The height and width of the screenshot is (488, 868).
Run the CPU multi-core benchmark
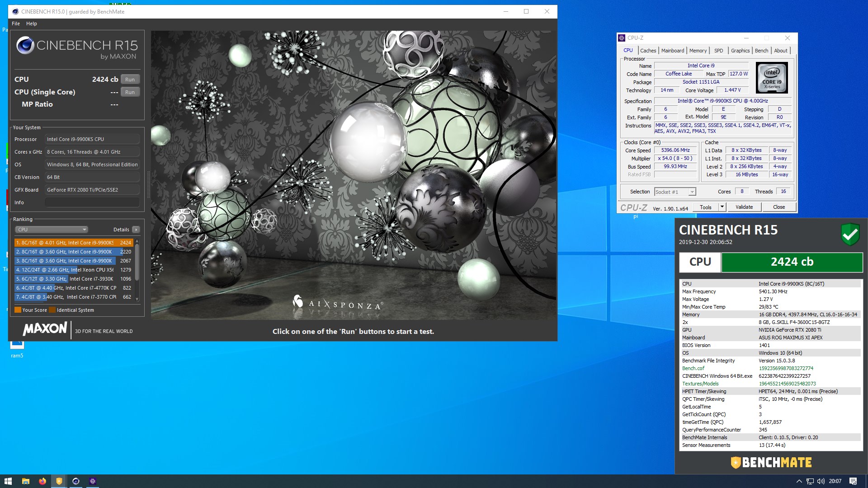point(130,80)
